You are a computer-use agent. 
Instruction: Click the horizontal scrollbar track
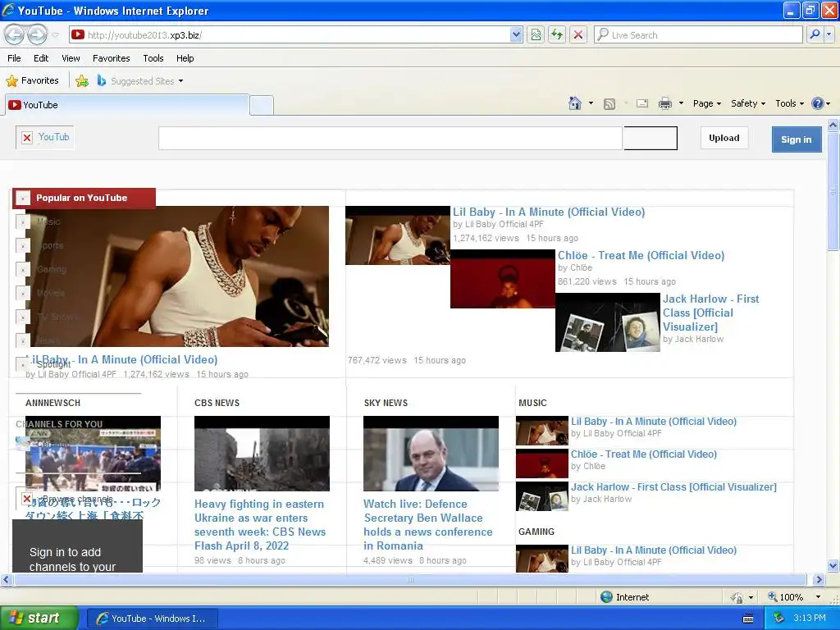click(410, 580)
